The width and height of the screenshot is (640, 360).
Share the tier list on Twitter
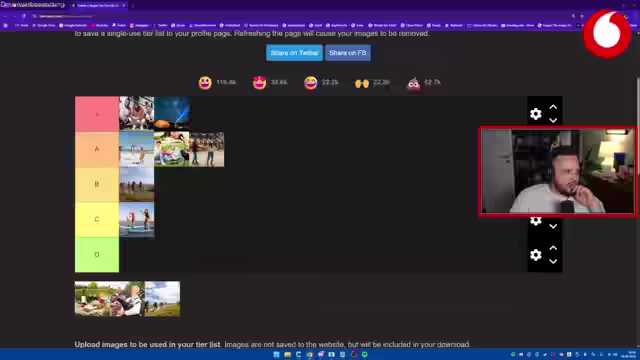pos(294,53)
